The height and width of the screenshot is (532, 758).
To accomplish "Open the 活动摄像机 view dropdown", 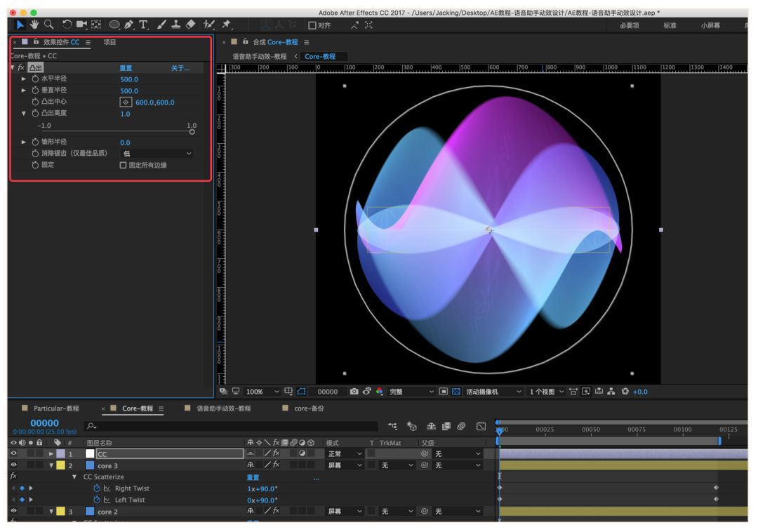I will (493, 392).
